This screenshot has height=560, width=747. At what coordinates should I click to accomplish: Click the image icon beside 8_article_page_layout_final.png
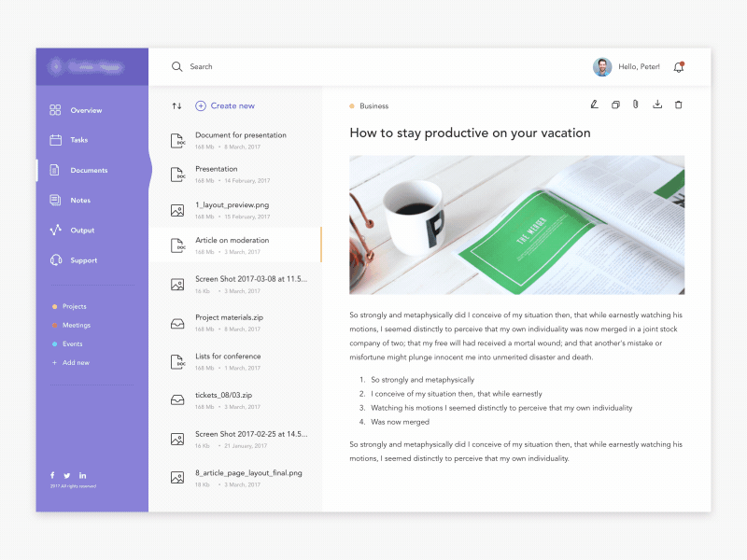click(x=177, y=478)
